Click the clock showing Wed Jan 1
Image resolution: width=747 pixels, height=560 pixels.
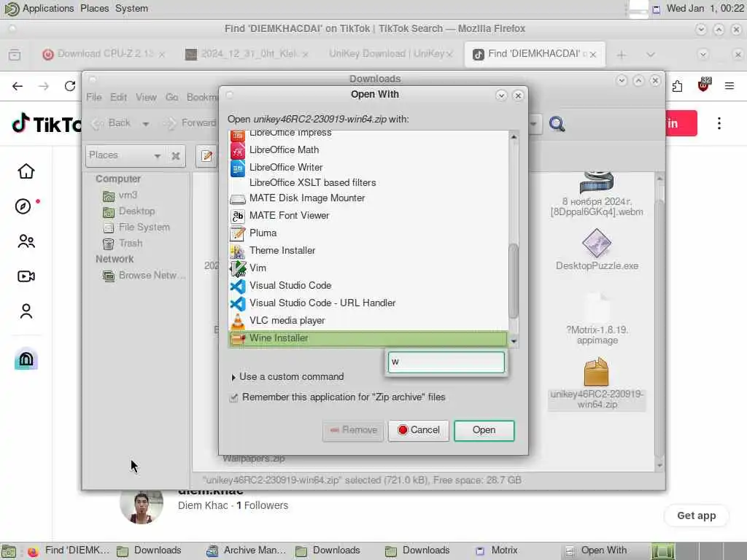pos(705,9)
